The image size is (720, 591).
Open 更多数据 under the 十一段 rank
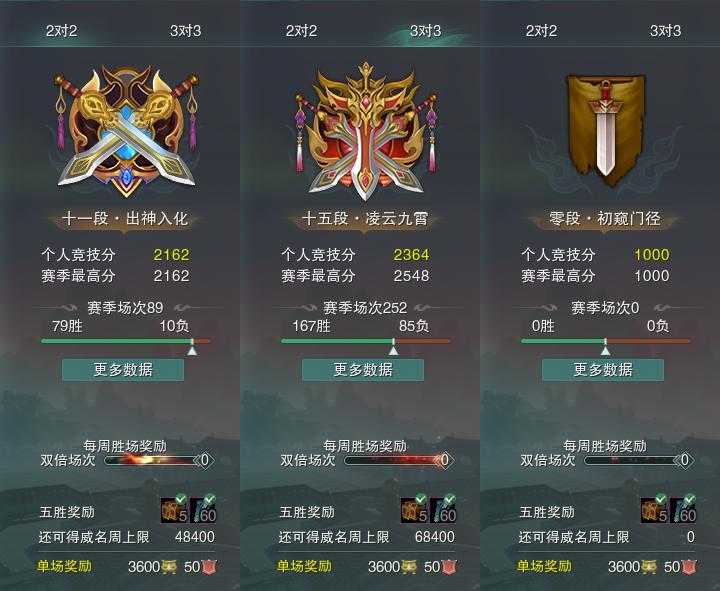[123, 370]
